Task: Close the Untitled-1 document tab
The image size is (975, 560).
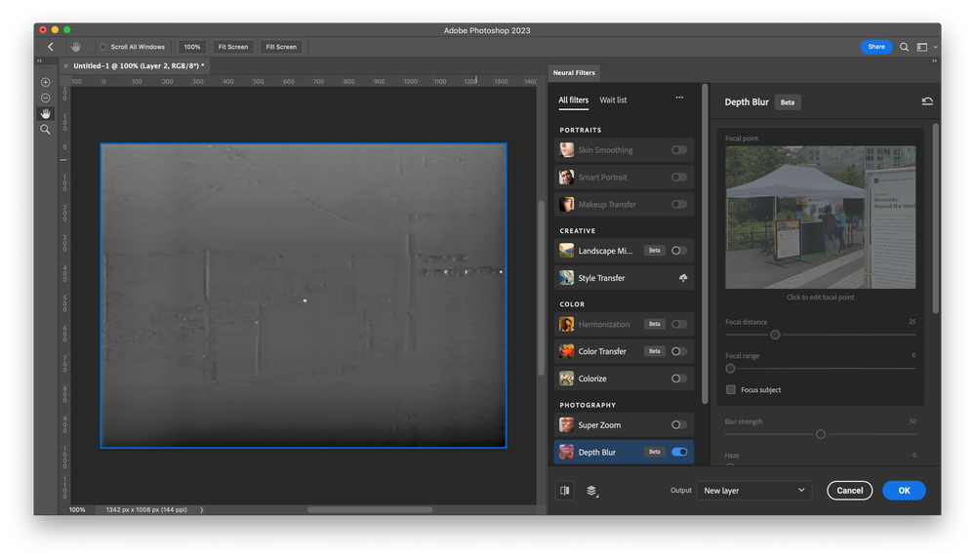Action: [66, 66]
